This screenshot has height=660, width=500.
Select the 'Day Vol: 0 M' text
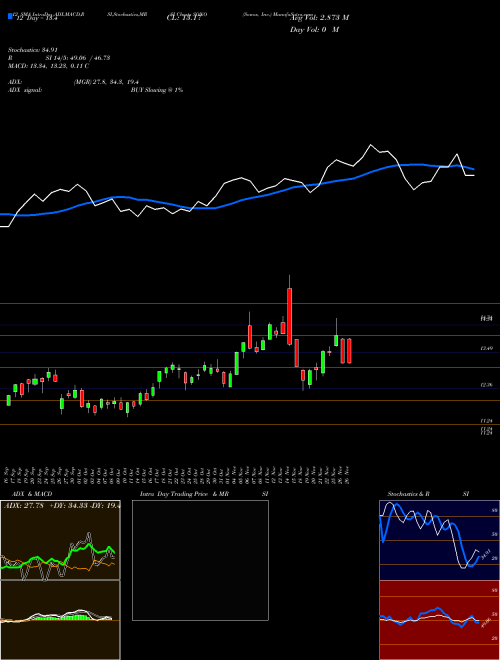coord(314,30)
